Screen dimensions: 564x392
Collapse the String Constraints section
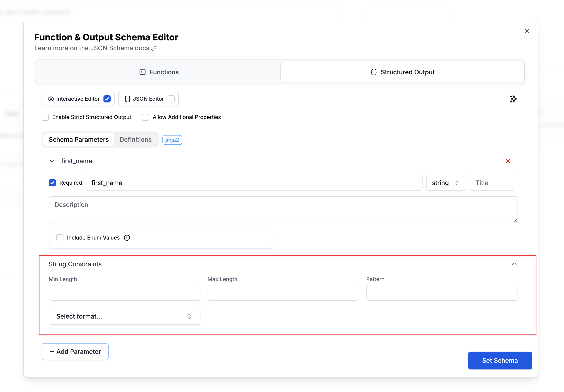pyautogui.click(x=514, y=264)
